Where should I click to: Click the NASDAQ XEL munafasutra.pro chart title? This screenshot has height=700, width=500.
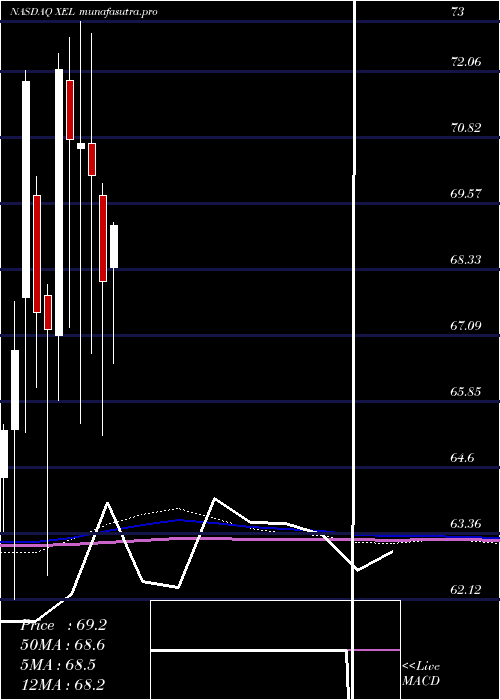click(x=83, y=12)
